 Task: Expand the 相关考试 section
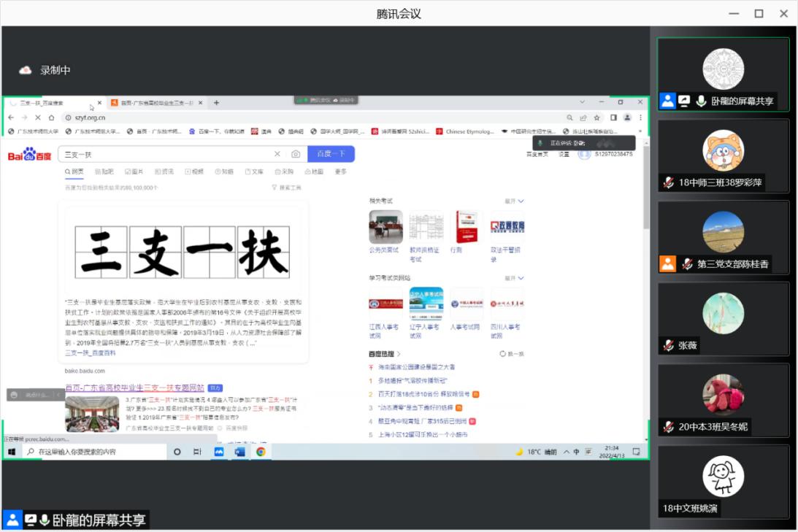click(514, 201)
